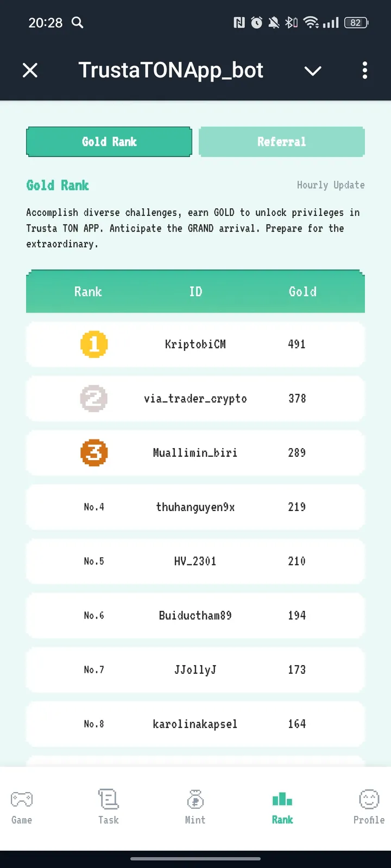Image resolution: width=391 pixels, height=868 pixels.
Task: Tap the Mint coin bag icon
Action: (x=195, y=799)
